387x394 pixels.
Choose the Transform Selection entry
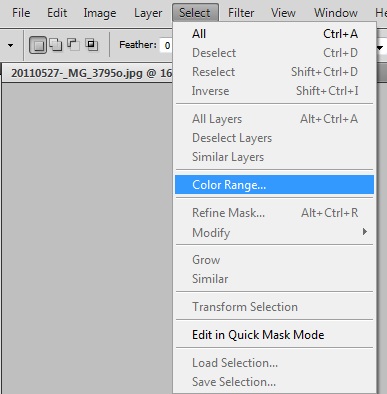coord(274,307)
